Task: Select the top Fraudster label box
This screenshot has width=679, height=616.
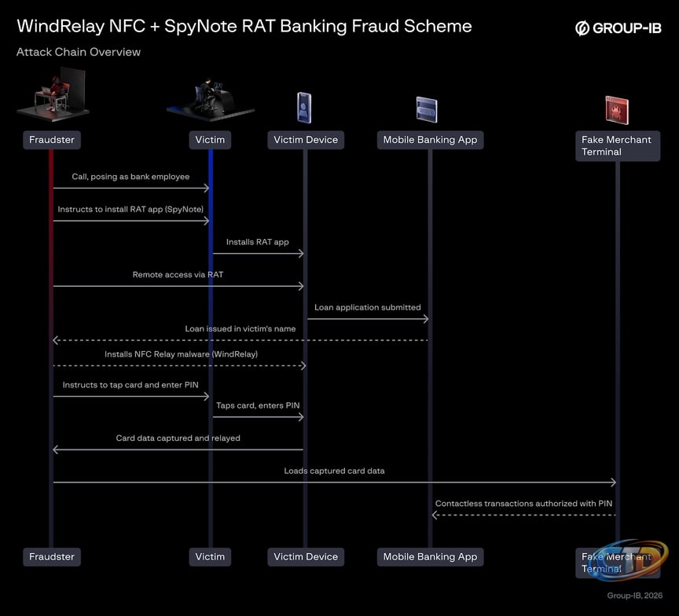Action: coord(52,140)
